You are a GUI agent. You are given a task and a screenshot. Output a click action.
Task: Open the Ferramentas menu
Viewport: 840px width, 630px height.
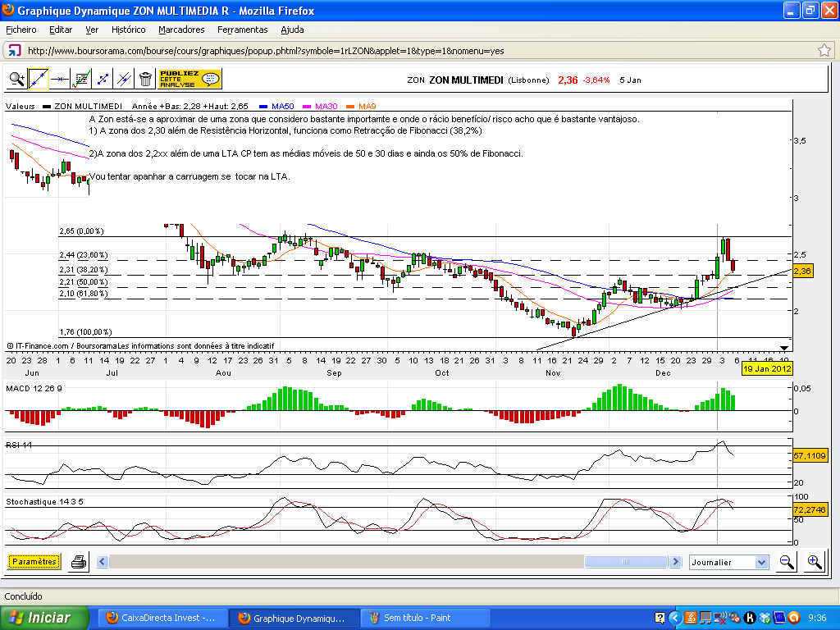(x=243, y=30)
